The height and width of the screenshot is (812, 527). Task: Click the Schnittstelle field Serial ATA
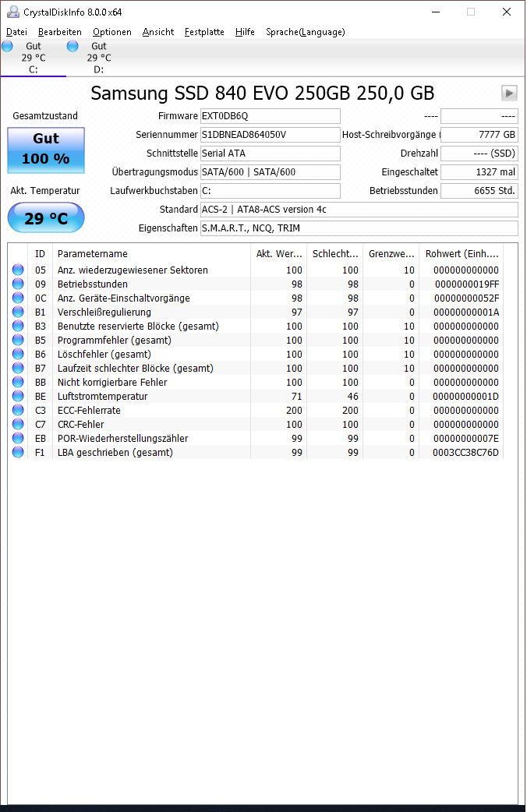271,154
